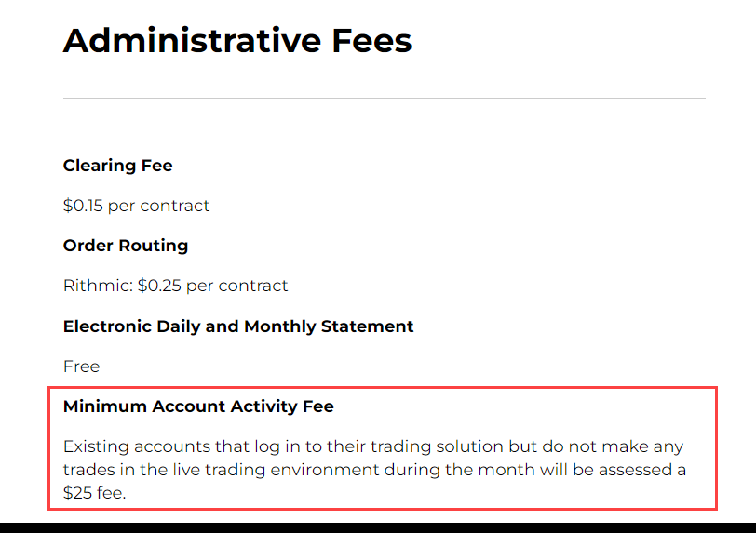
Task: Click the Administrative Fees page heading
Action: click(237, 41)
